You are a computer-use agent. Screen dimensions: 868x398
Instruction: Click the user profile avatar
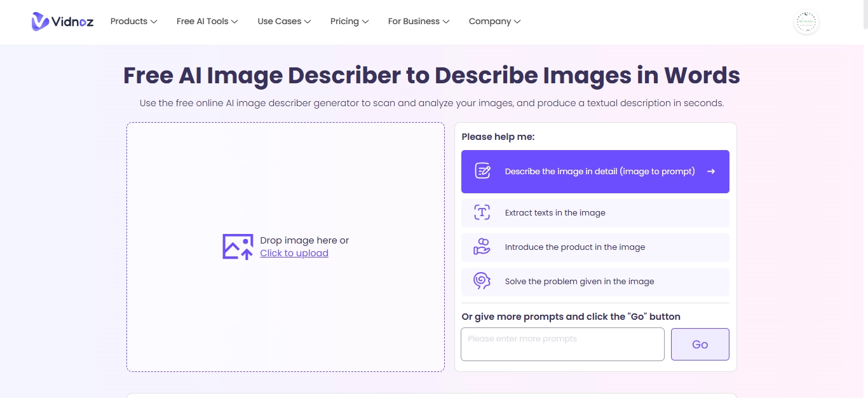(x=806, y=22)
